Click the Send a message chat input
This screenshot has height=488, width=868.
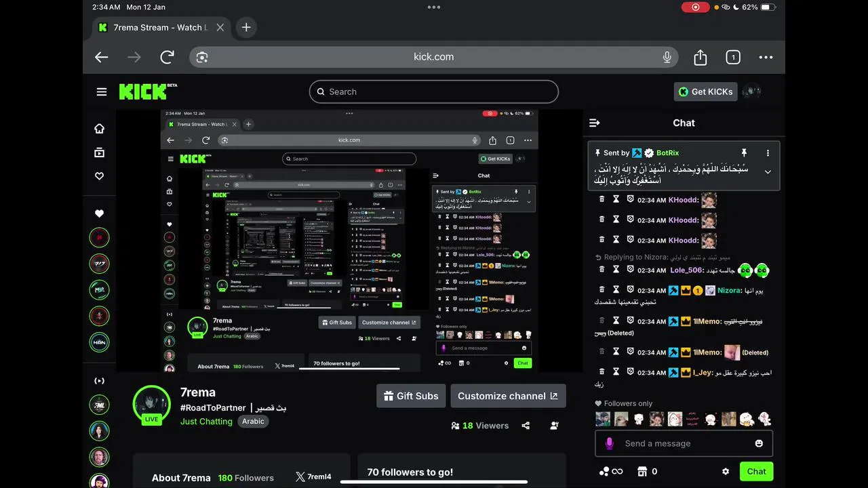tap(684, 443)
